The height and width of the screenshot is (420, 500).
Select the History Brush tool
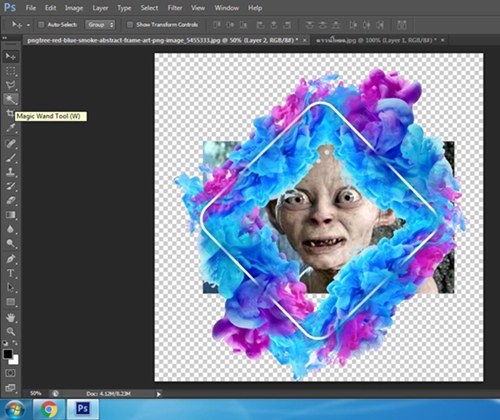(x=10, y=186)
